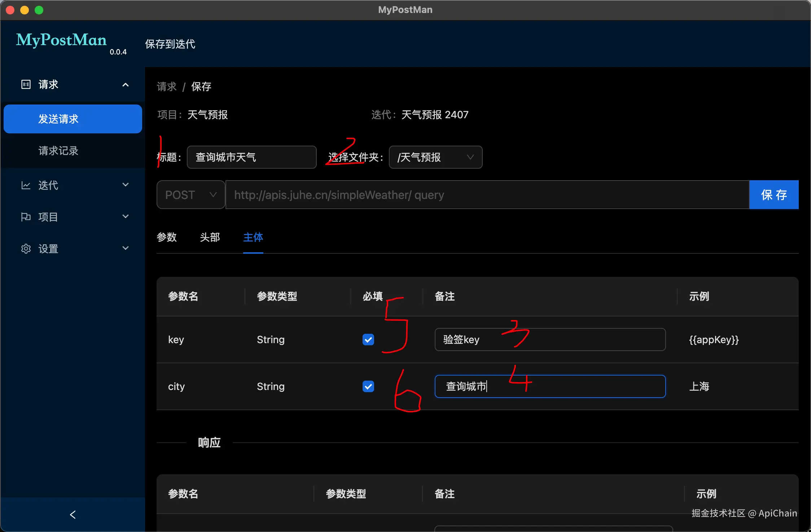Click the yellow macOS minimize button
The height and width of the screenshot is (532, 811).
(25, 10)
